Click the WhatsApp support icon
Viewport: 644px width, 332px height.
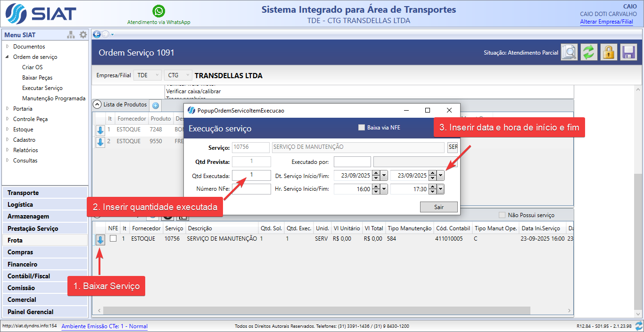pyautogui.click(x=159, y=11)
